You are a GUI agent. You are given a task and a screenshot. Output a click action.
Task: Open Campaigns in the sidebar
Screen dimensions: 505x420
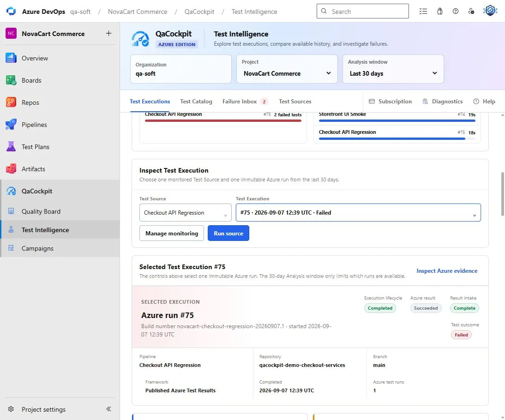pyautogui.click(x=60, y=248)
